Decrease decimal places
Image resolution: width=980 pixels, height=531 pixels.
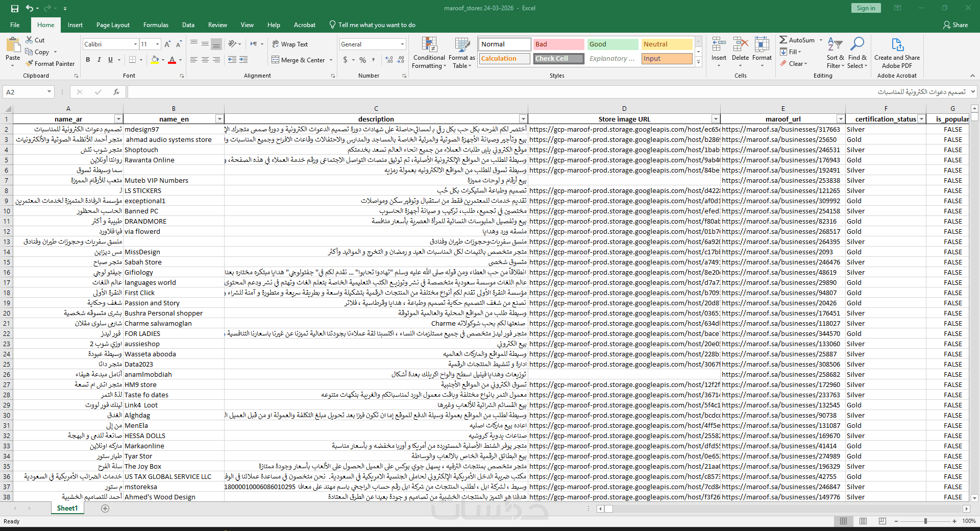pos(401,60)
